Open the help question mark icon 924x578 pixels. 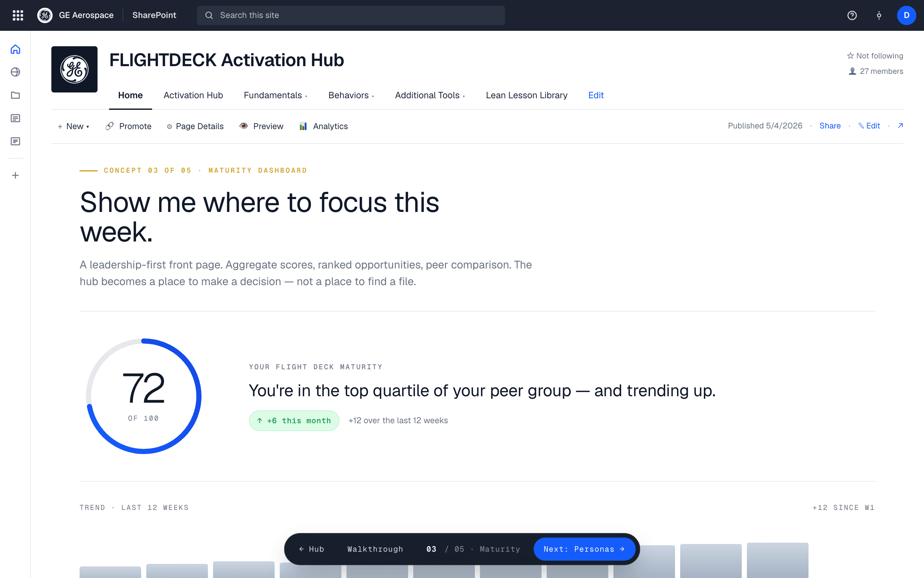[x=852, y=15]
